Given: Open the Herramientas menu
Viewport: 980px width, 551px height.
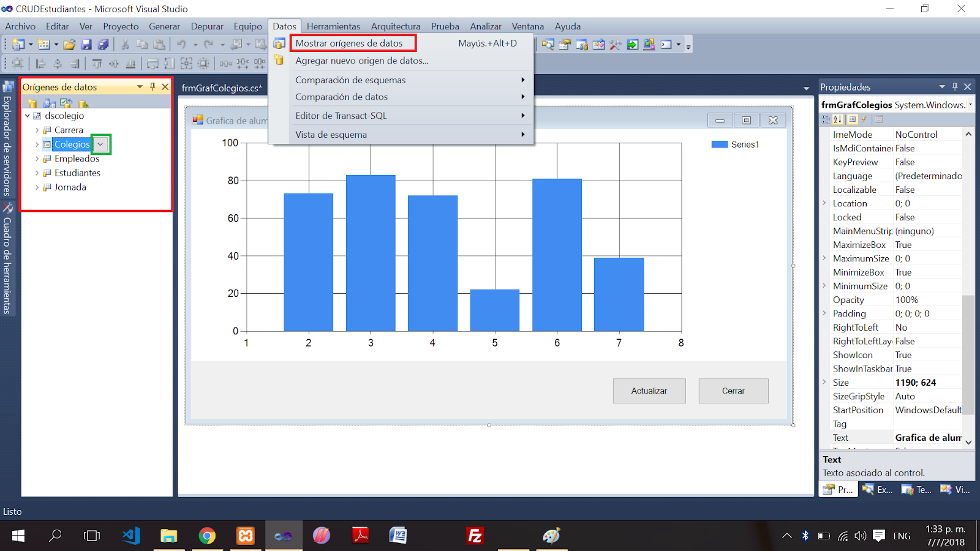Looking at the screenshot, I should [334, 26].
